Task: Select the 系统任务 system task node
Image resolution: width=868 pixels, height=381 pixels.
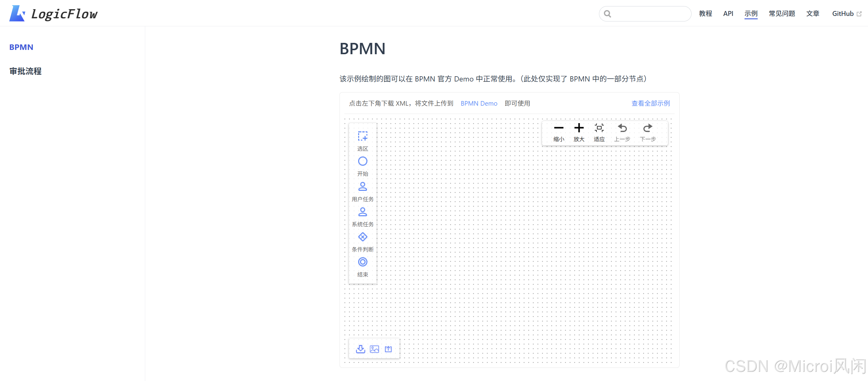Action: tap(362, 212)
